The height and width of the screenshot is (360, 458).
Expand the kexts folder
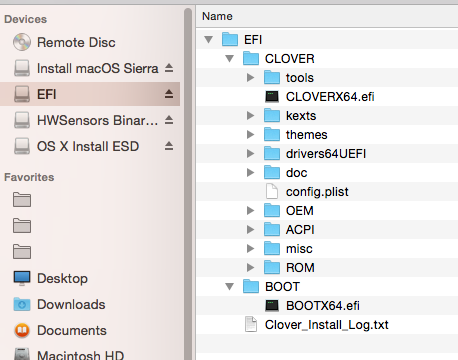[x=250, y=116]
